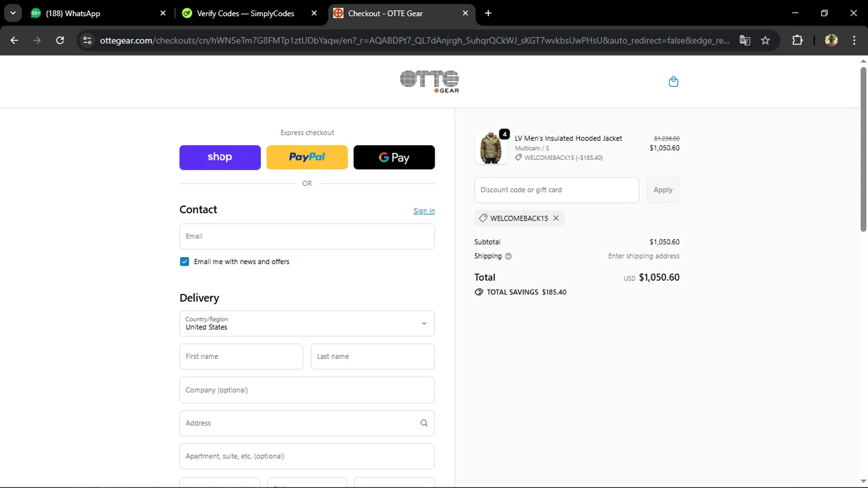This screenshot has width=868, height=488.
Task: Click the Multicam / S variant text
Action: [x=532, y=149]
